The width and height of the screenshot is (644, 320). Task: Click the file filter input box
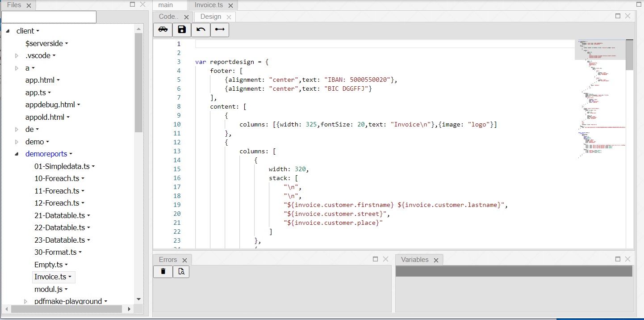click(48, 17)
